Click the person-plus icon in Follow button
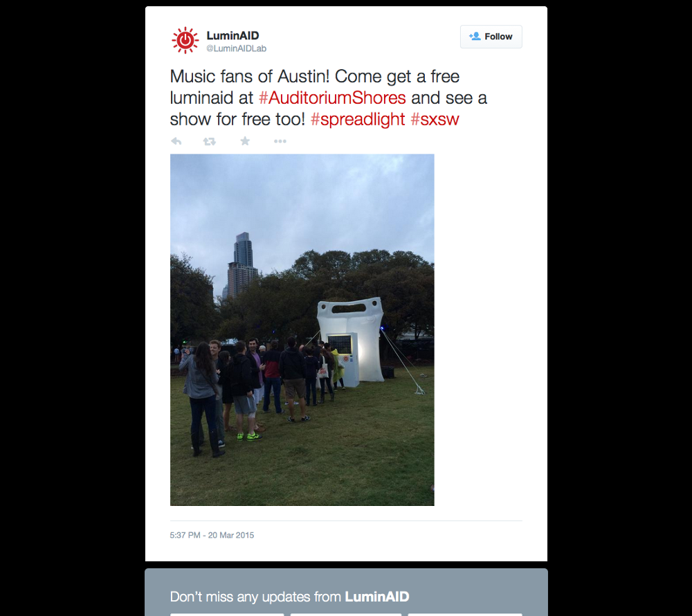The width and height of the screenshot is (692, 616). coord(475,36)
